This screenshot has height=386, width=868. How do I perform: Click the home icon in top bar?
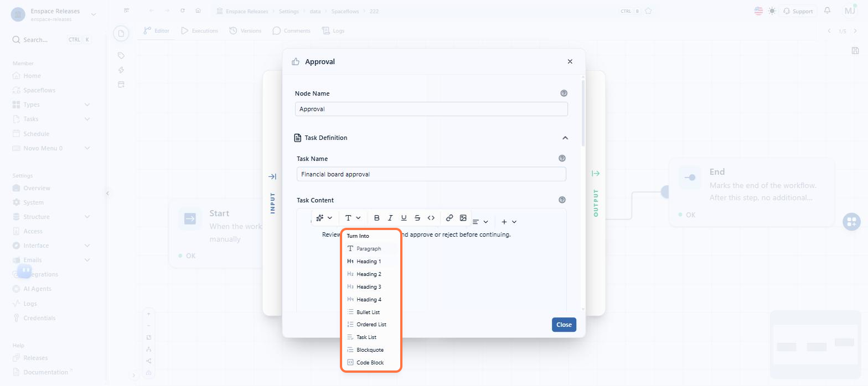(198, 11)
